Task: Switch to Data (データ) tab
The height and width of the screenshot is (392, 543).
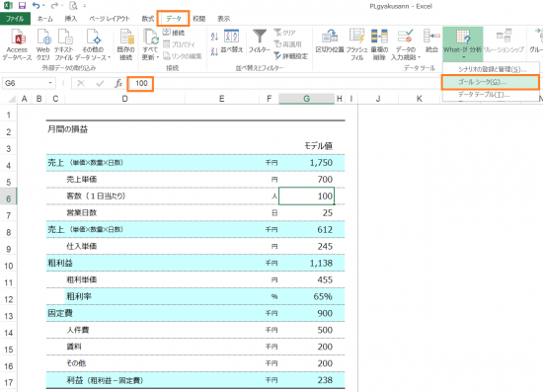Action: (173, 19)
